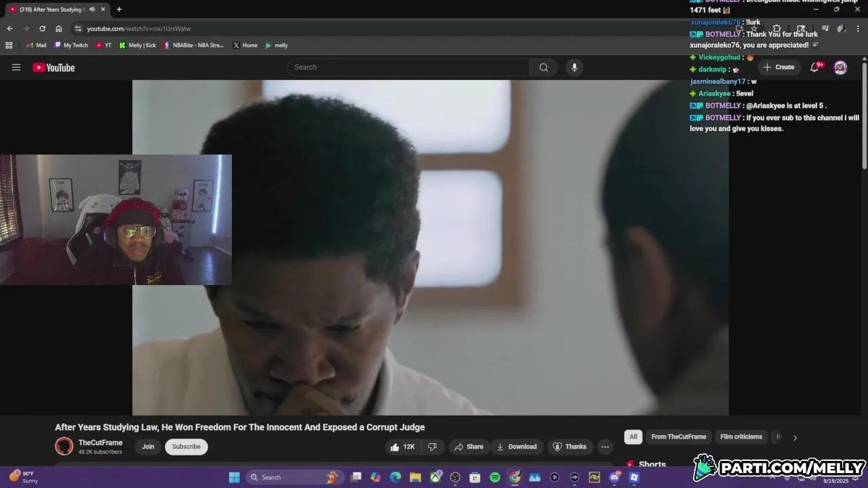Open the Windows Start menu
Image resolution: width=868 pixels, height=488 pixels.
[x=234, y=477]
